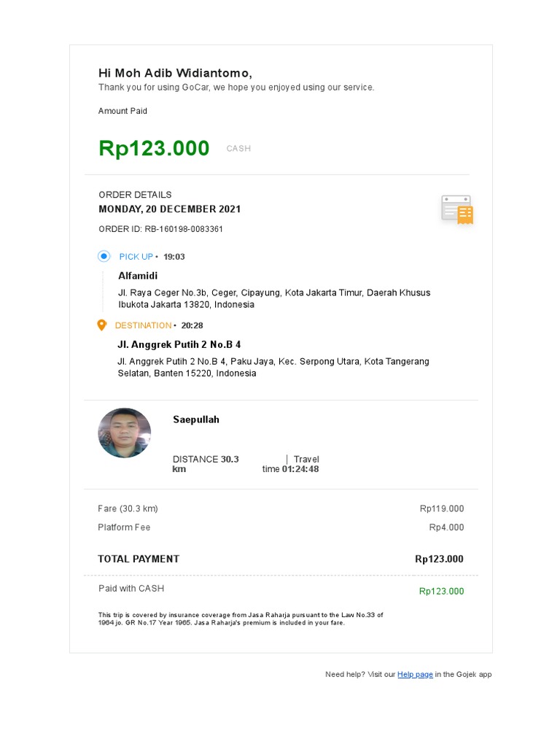Click the bold Jl. Anggrek Putih destination title

tap(179, 344)
